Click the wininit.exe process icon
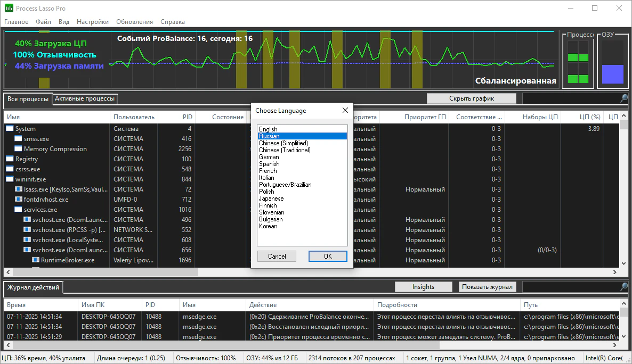Viewport: 632px width, 364px height. pos(10,179)
